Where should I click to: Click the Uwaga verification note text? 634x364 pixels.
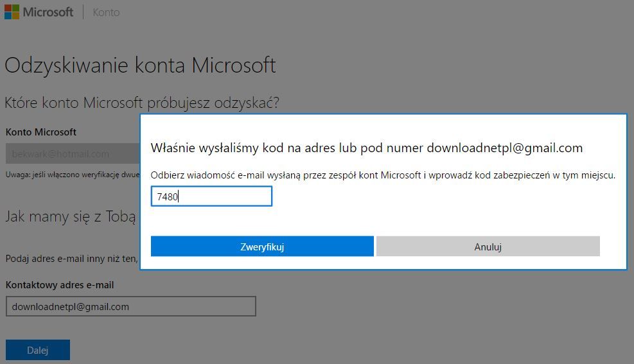[x=73, y=175]
